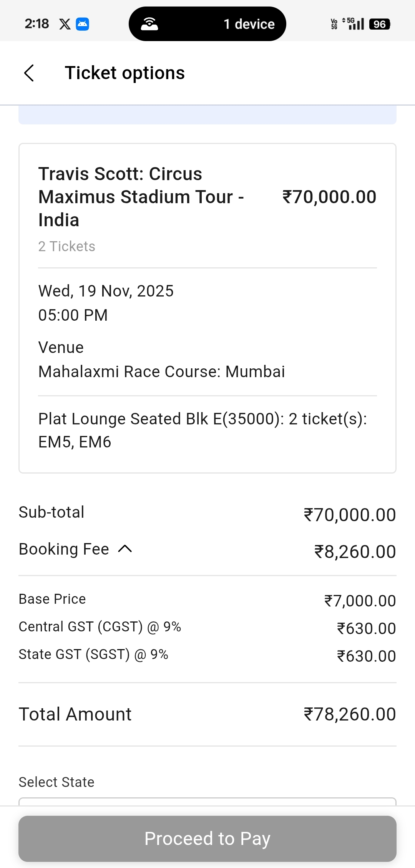
Task: Tap the Total Amount ₹78,260.00 value
Action: tap(350, 714)
